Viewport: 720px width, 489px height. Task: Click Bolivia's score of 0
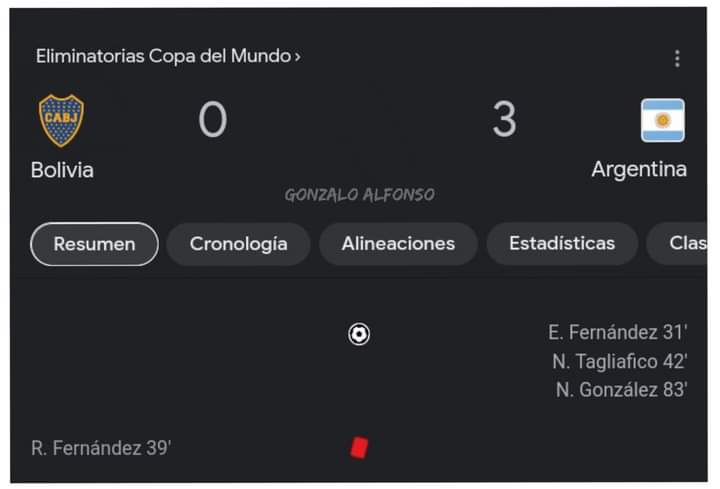click(x=213, y=120)
